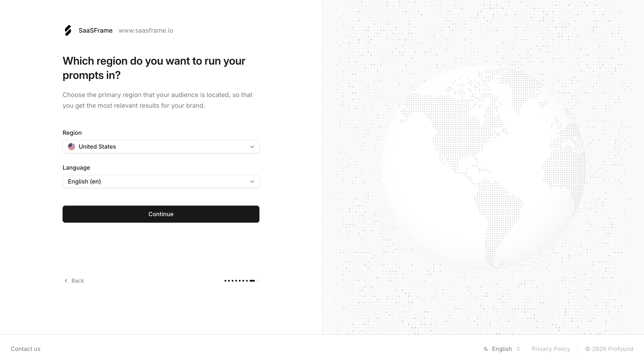Click the Back arrow chevron icon

point(66,281)
